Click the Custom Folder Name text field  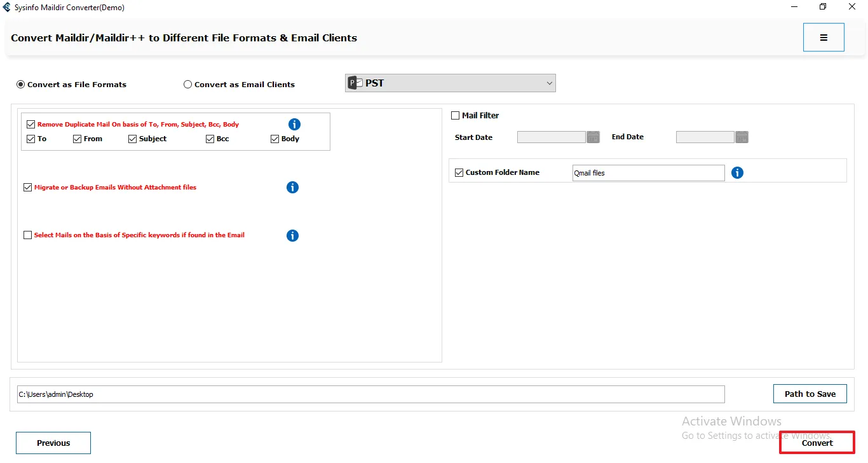[x=648, y=173]
